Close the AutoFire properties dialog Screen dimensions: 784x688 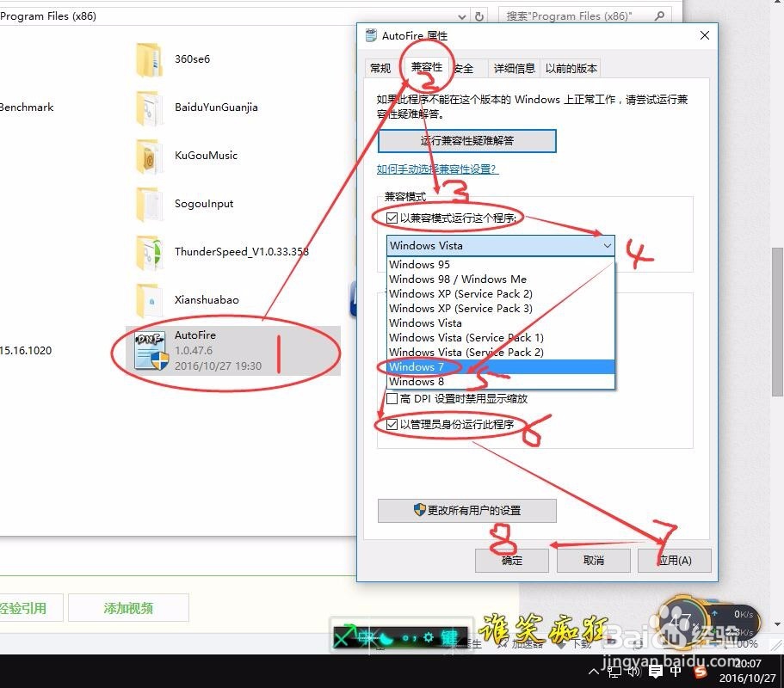pyautogui.click(x=705, y=35)
